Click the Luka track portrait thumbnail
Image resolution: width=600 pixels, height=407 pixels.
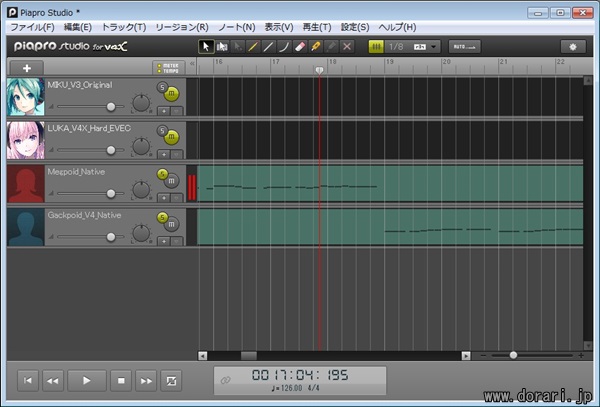coord(26,140)
